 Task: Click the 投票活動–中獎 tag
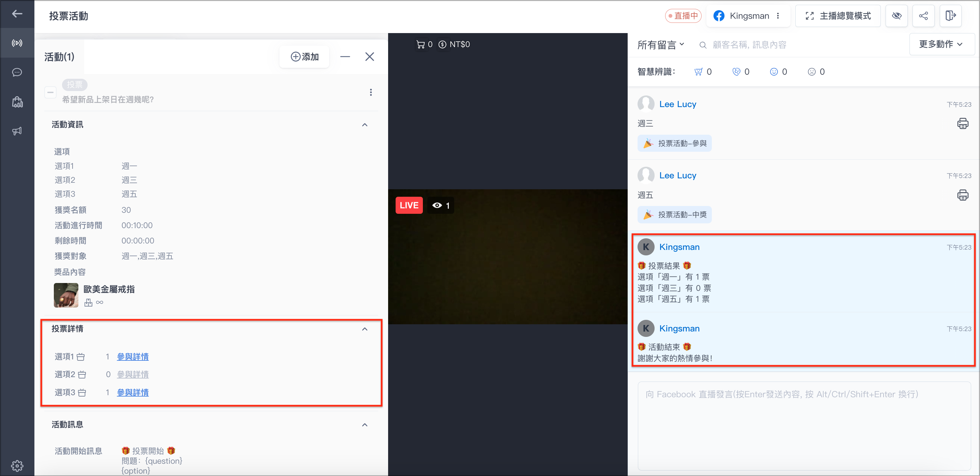point(674,215)
